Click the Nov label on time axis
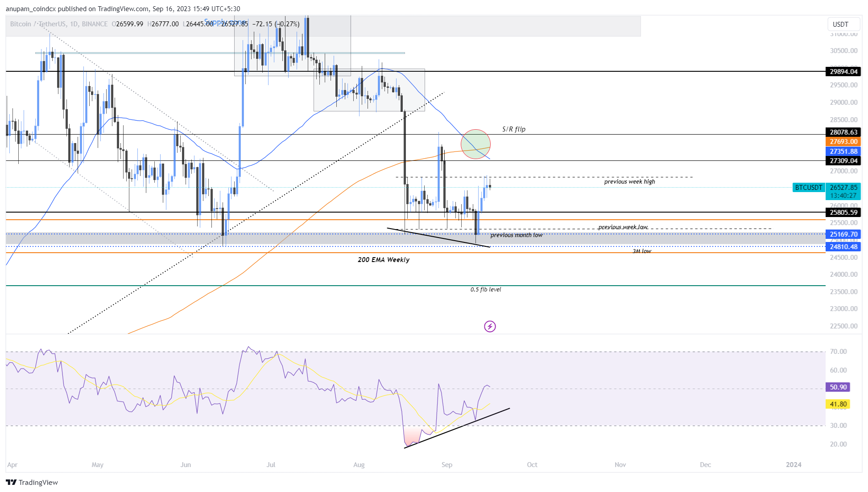868x492 pixels. (x=620, y=465)
